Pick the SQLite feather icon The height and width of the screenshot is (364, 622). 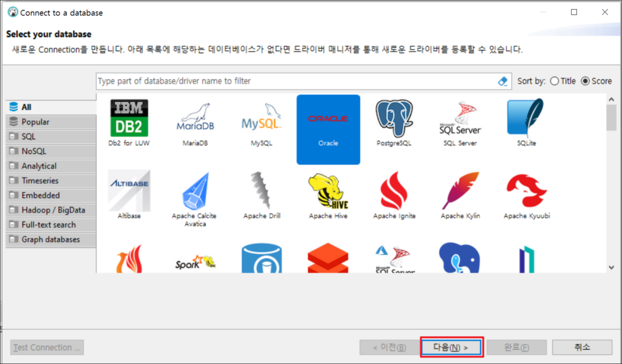click(527, 118)
